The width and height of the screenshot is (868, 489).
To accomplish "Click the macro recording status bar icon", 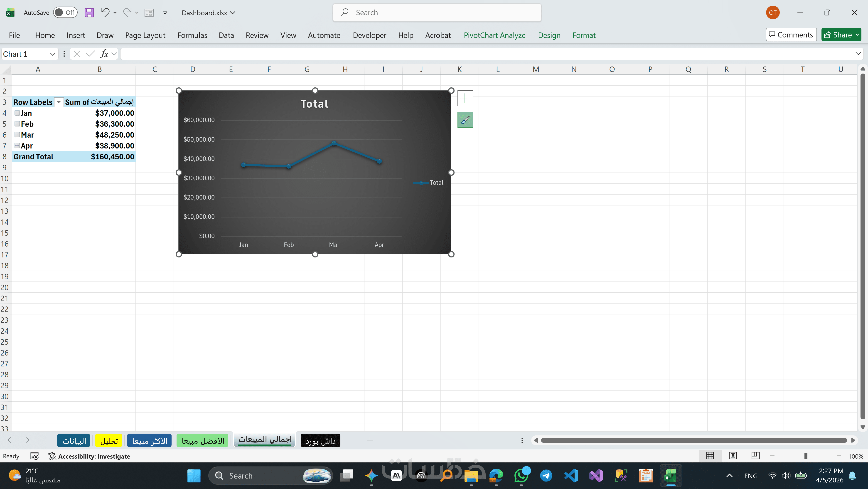I will 34,456.
